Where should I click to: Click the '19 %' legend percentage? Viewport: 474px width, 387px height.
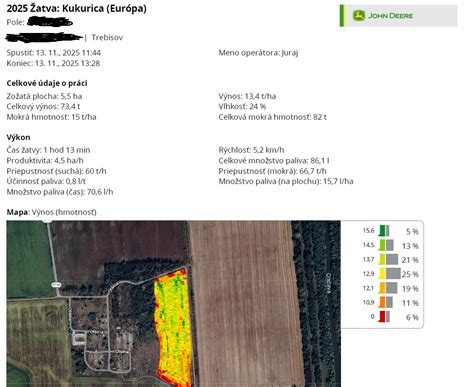point(410,289)
